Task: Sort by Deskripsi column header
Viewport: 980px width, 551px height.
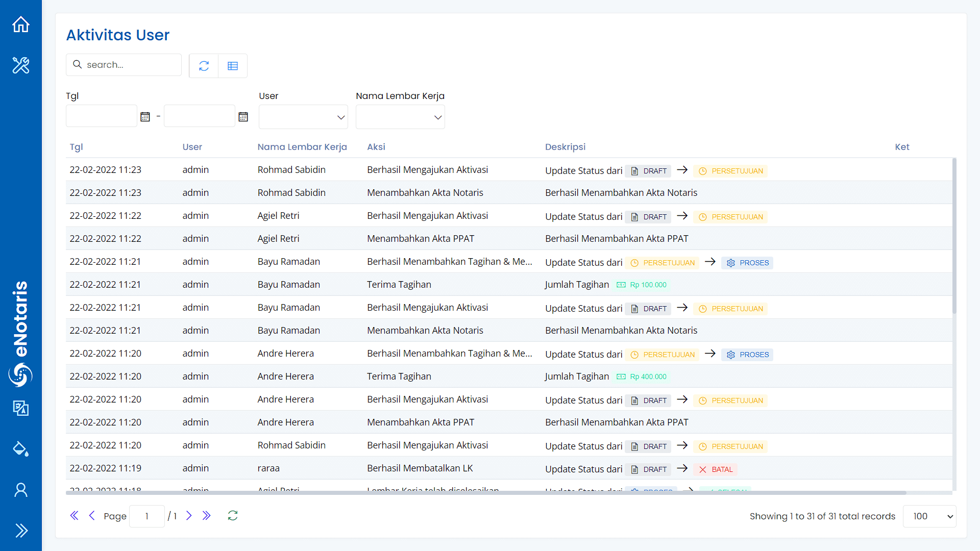Action: click(565, 147)
